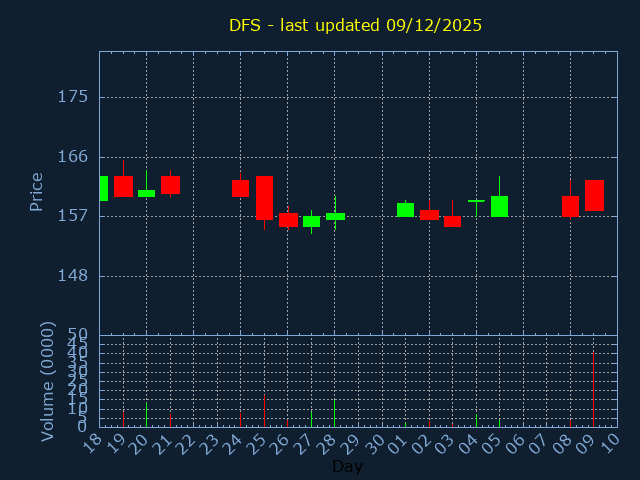640x480 pixels.
Task: Click the 148 price axis label
Action: coord(73,276)
